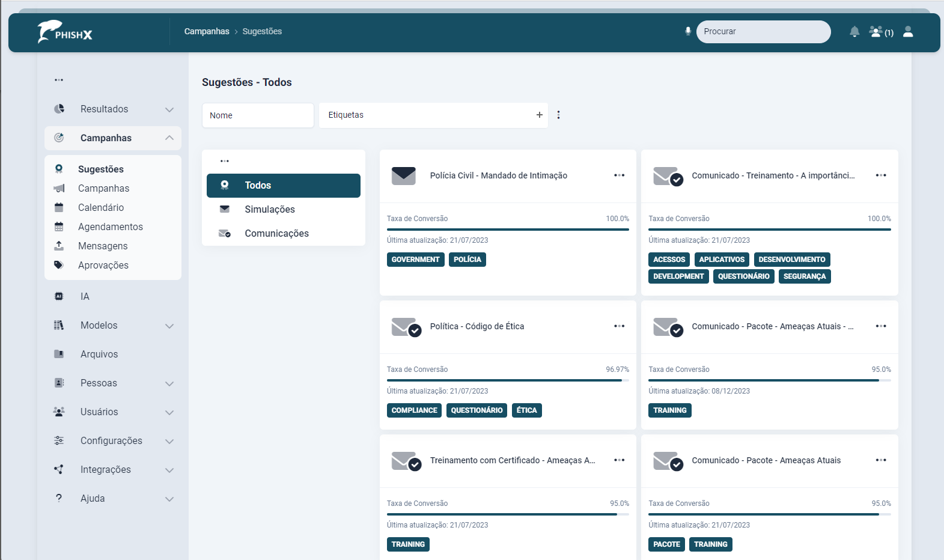
Task: Click the Aprovações tag icon
Action: coord(59,265)
